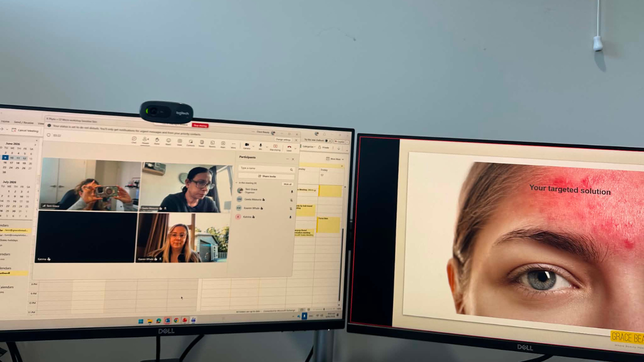Select participant Terri Grace in list
644x362 pixels.
[x=266, y=191]
